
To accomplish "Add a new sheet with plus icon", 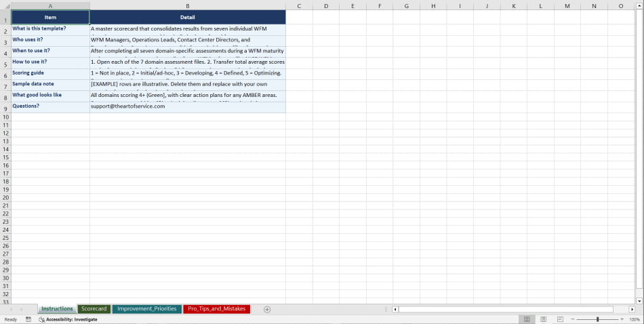I will (267, 309).
